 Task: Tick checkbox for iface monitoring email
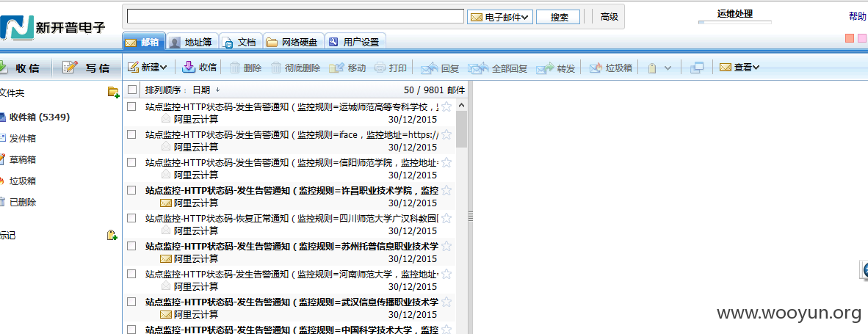(131, 134)
